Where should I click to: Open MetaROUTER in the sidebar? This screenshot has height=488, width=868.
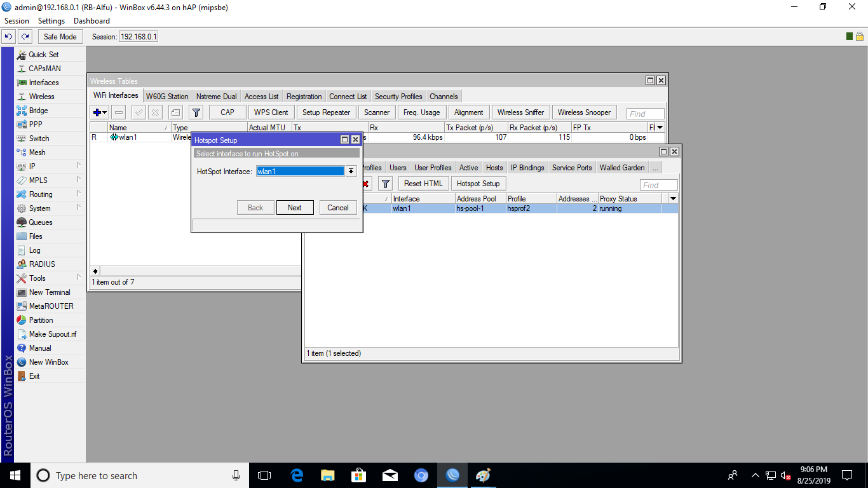click(x=51, y=306)
